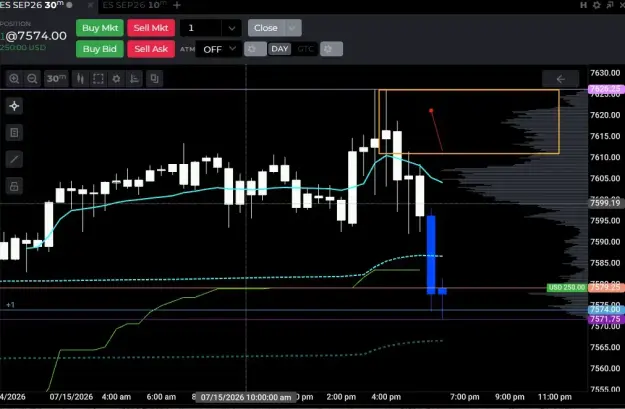The width and height of the screenshot is (625, 409).
Task: Click the 7599.19 crosshair price label
Action: [606, 203]
